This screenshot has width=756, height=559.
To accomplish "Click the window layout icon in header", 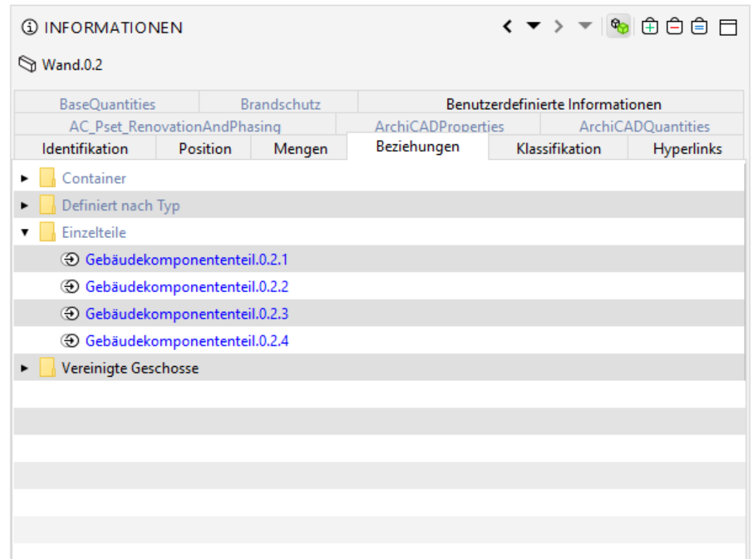I will coord(728,27).
